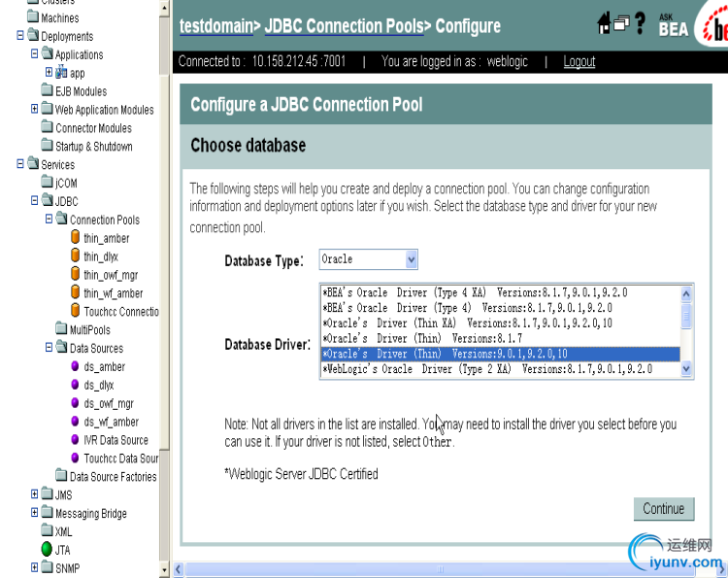Click Touchcc Connection pool icon

tap(75, 310)
